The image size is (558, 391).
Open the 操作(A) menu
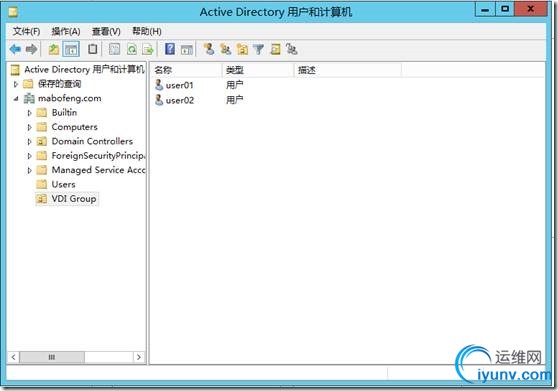coord(66,31)
